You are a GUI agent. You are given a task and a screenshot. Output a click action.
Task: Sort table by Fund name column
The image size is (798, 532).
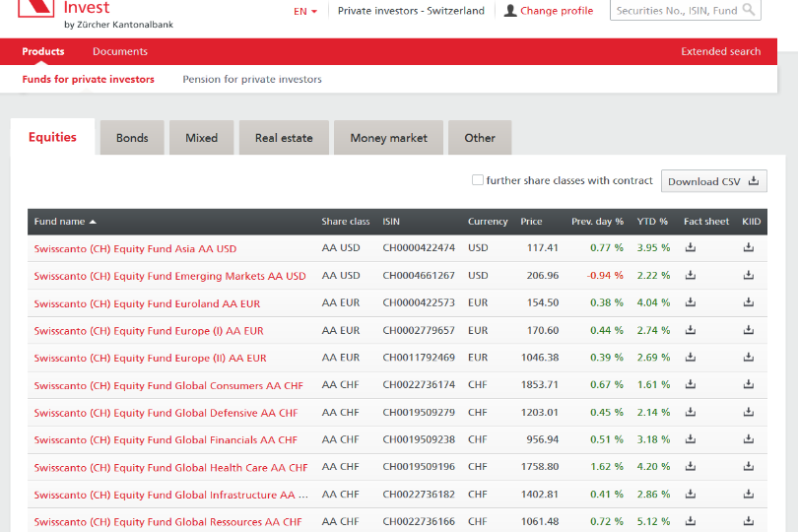65,222
